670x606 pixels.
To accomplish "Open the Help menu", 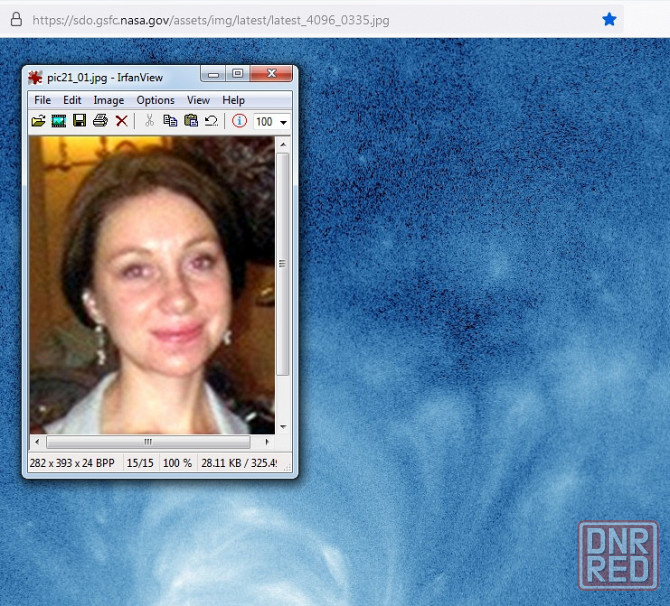I will [233, 100].
